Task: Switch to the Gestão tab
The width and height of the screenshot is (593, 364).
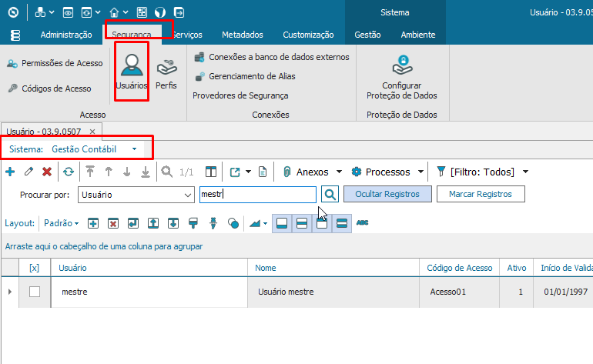Action: pyautogui.click(x=367, y=35)
